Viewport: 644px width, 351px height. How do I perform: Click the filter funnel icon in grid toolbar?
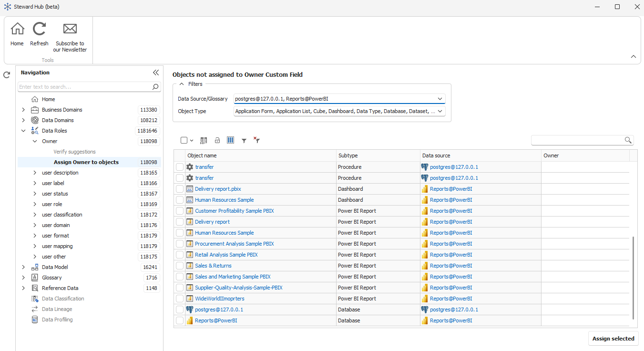[x=244, y=141]
